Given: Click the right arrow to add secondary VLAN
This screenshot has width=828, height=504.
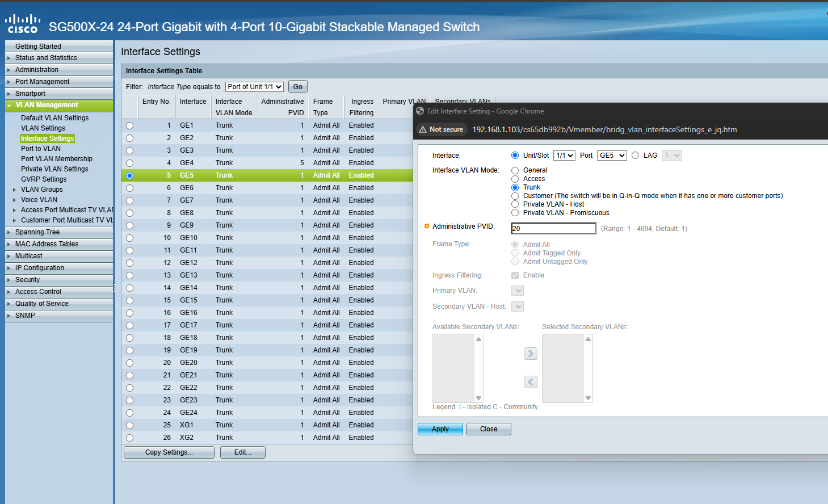Looking at the screenshot, I should (x=530, y=353).
